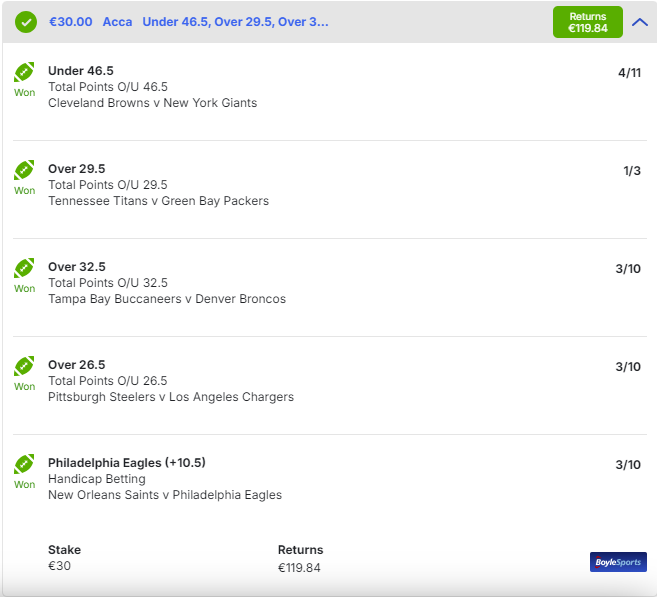The image size is (657, 597).
Task: Click the green checkmark status icon
Action: tap(26, 22)
